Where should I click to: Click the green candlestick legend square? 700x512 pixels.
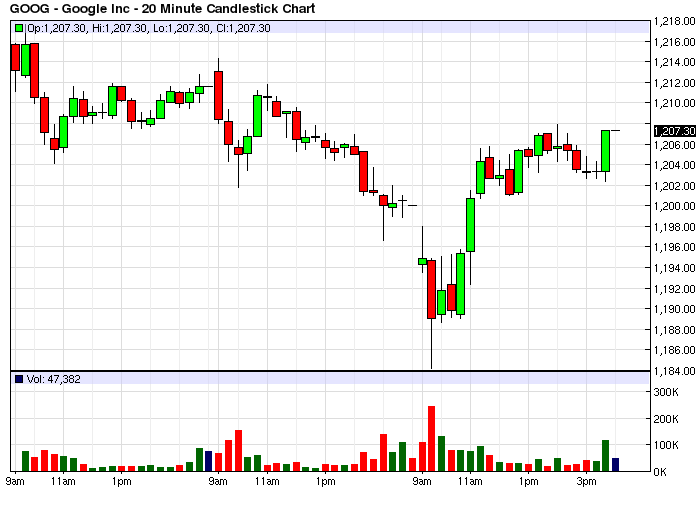click(19, 28)
